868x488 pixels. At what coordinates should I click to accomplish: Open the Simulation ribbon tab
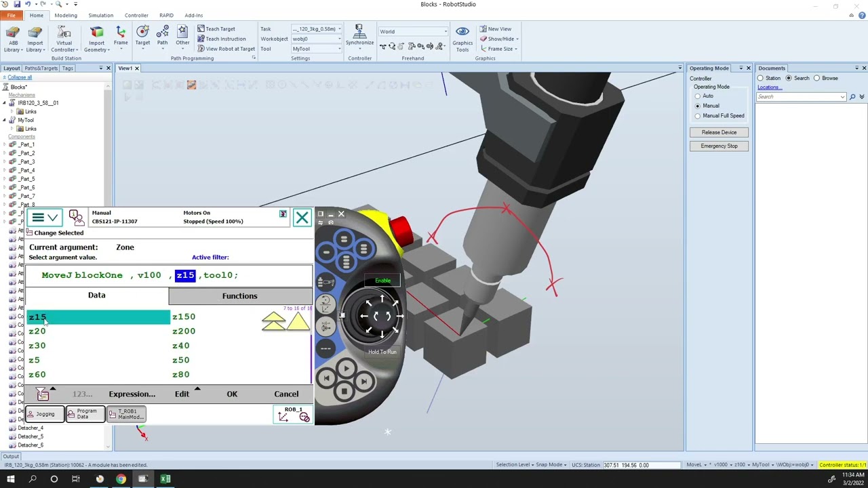pyautogui.click(x=100, y=15)
